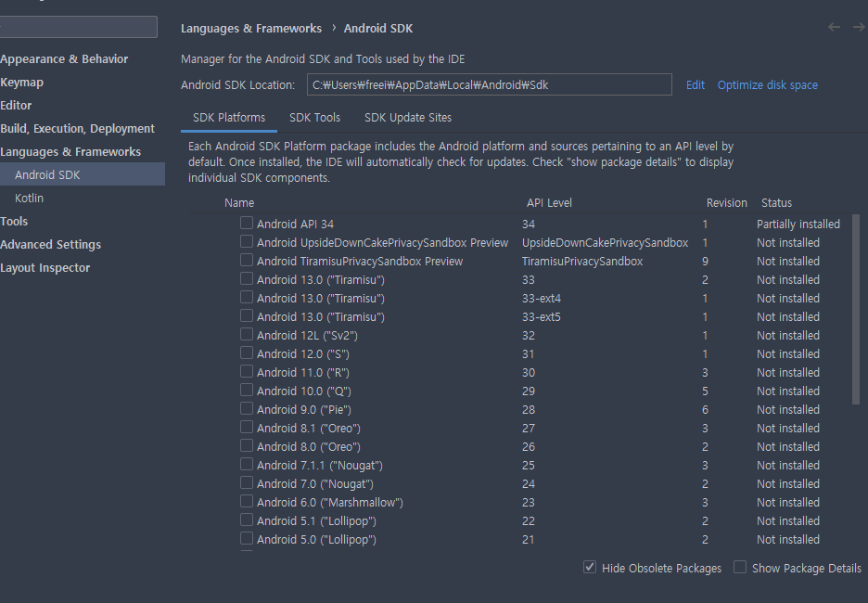Open Advanced Settings
The width and height of the screenshot is (868, 603).
point(50,244)
